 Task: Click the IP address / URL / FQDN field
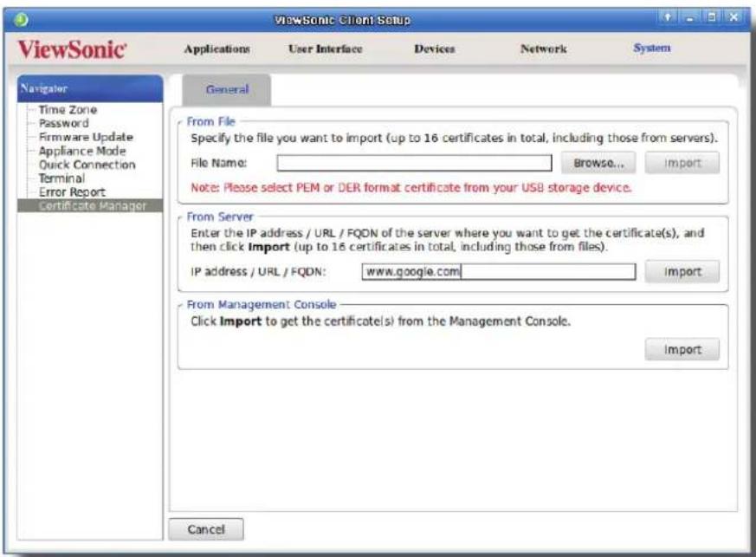[499, 271]
